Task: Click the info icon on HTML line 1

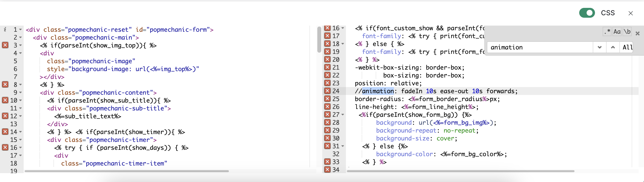Action: tap(5, 30)
